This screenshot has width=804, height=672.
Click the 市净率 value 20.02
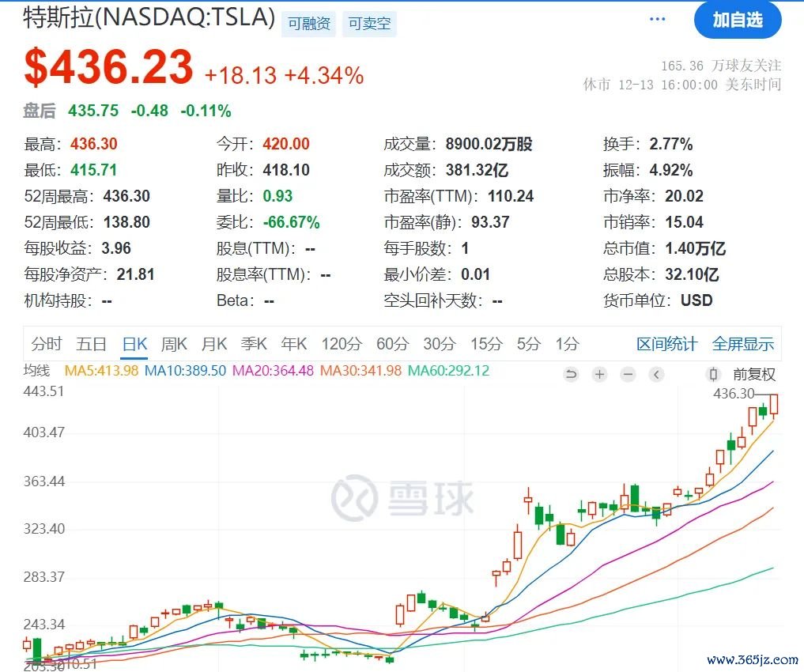point(684,196)
